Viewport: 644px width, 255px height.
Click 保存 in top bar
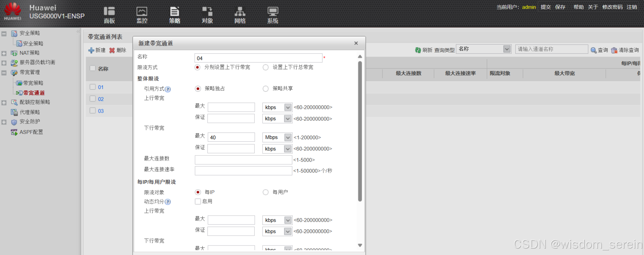tap(560, 7)
